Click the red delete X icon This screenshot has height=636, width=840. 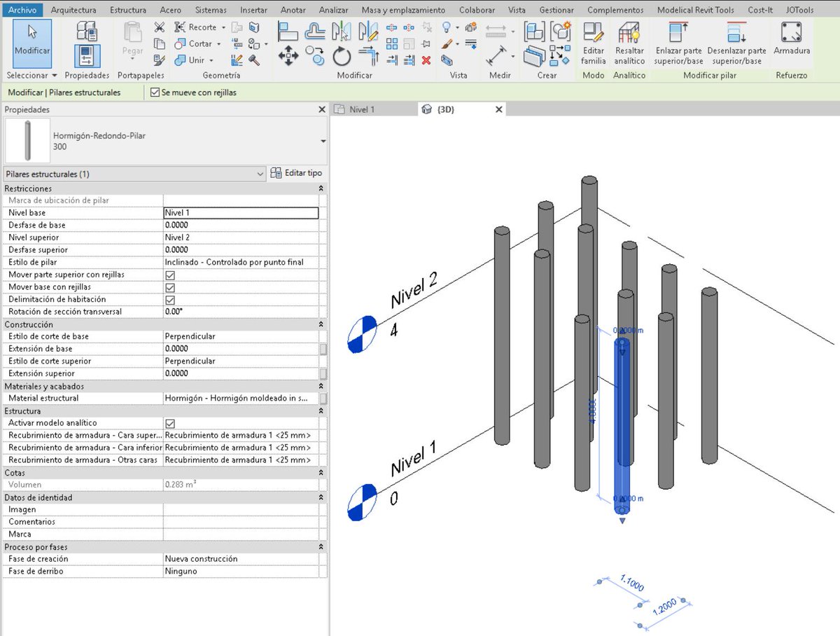426,60
